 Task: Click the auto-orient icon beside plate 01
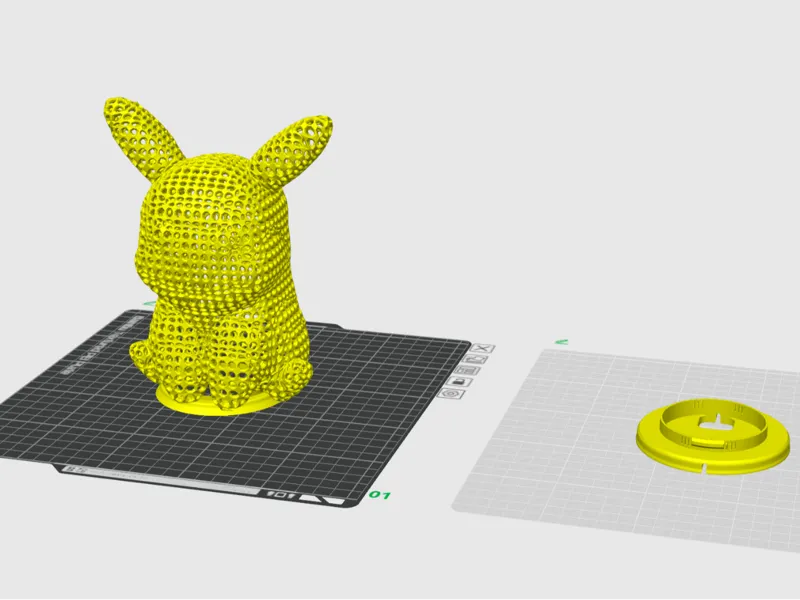point(477,359)
